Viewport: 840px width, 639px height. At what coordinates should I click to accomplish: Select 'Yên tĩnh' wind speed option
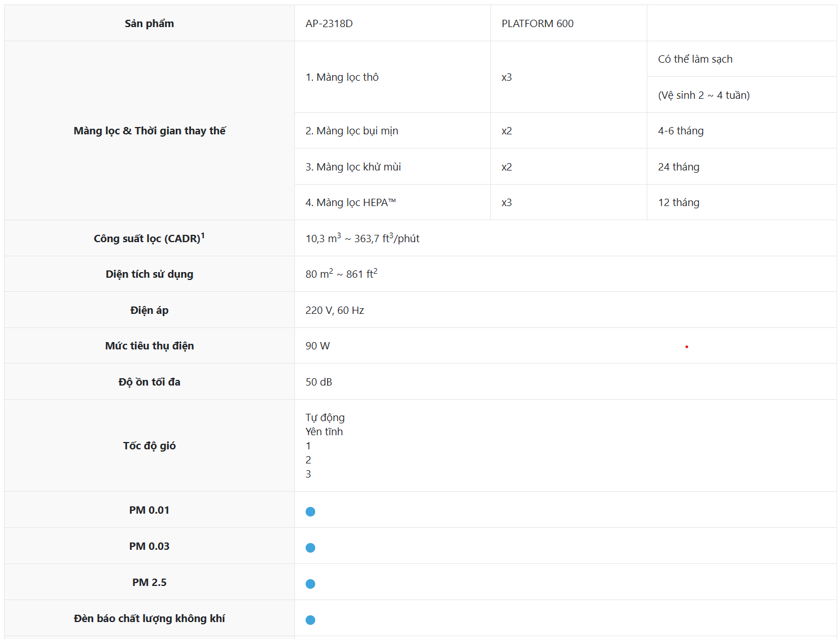pyautogui.click(x=324, y=432)
